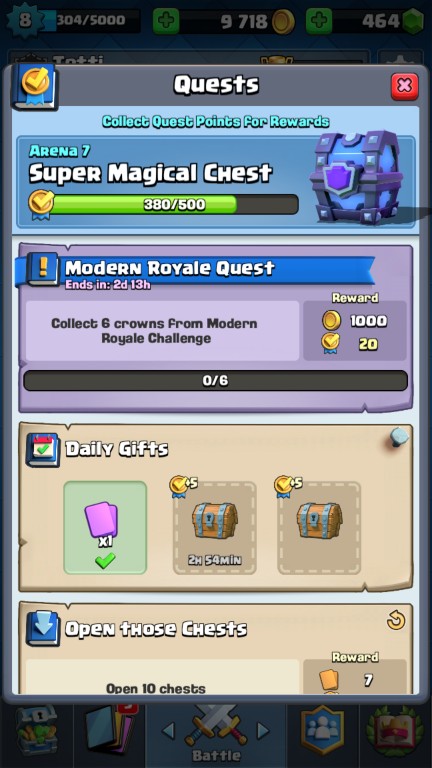Select the chest with 2h 54min timer
This screenshot has width=432, height=768.
(215, 528)
